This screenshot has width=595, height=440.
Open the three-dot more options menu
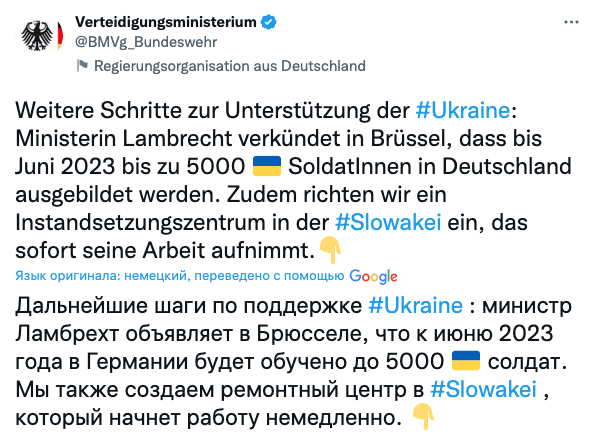click(x=571, y=22)
